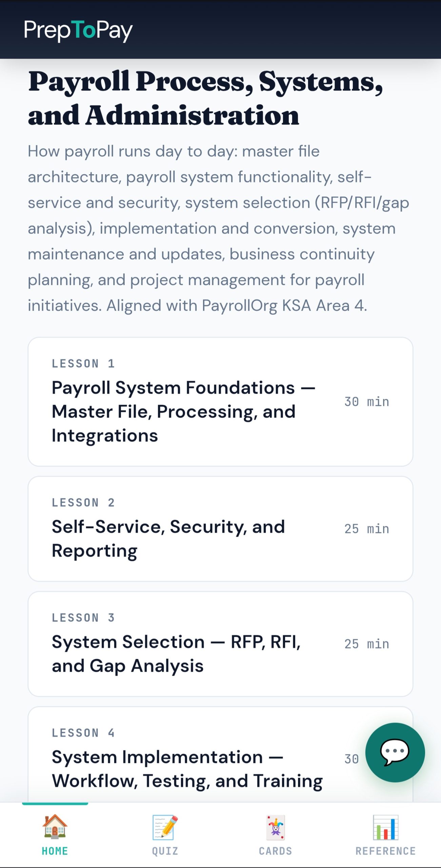Click the LESSON 1 label
The image size is (441, 868).
click(x=83, y=363)
